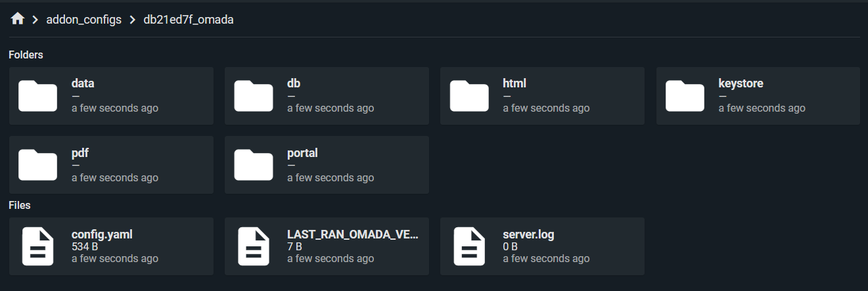Open the data folder icon
Image resolution: width=868 pixels, height=291 pixels.
pyautogui.click(x=38, y=96)
